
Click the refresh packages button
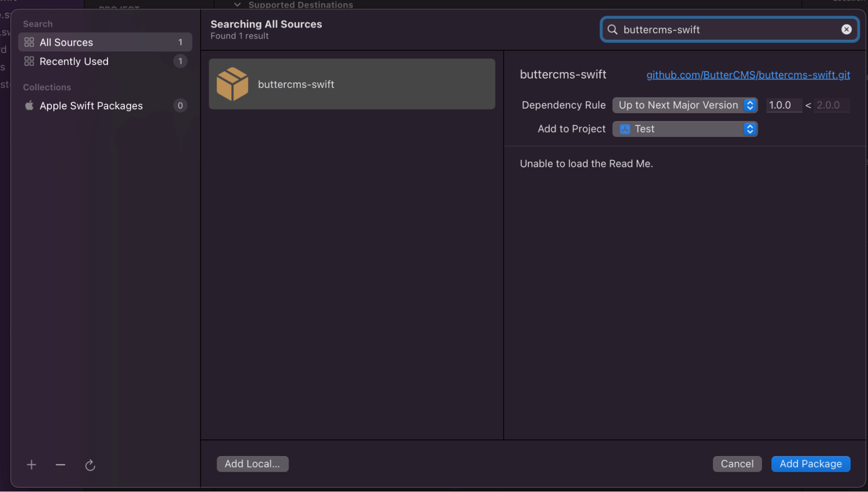coord(90,465)
